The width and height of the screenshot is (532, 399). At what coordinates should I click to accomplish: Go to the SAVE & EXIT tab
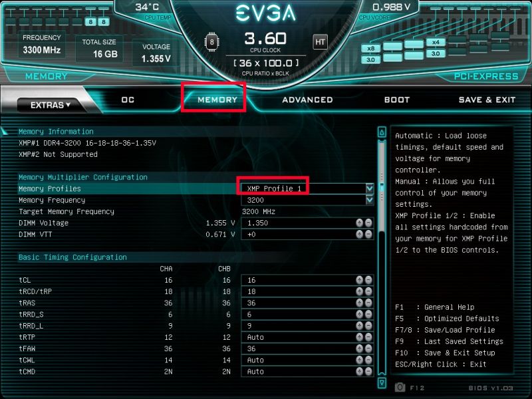coord(487,100)
